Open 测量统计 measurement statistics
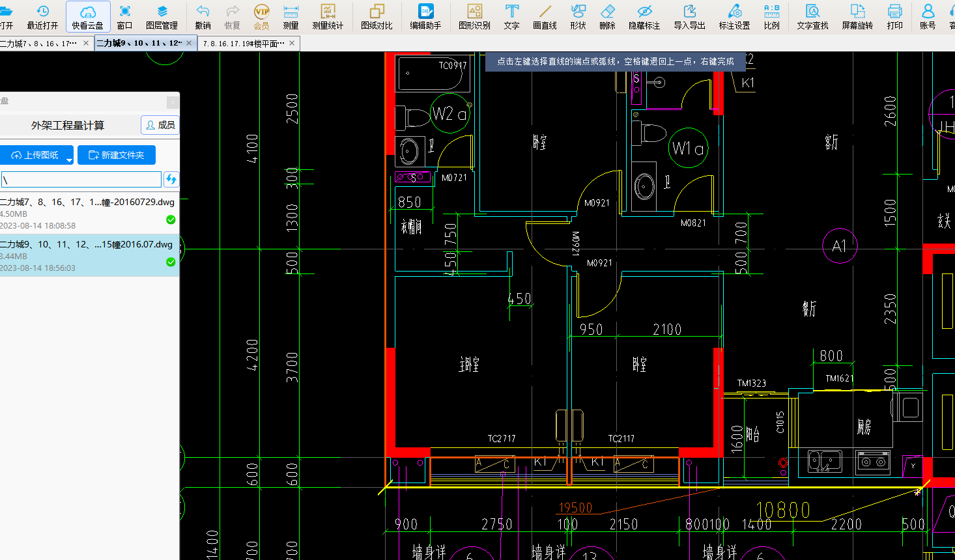Screen dimensions: 955x560 click(x=328, y=17)
